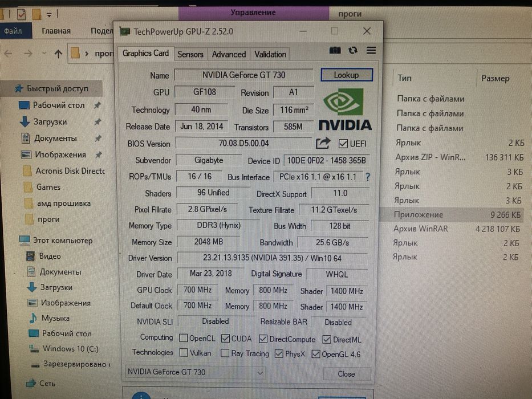Click the GPU Name field NVIDIA GeForce GT 730
This screenshot has width=532, height=399.
(244, 75)
